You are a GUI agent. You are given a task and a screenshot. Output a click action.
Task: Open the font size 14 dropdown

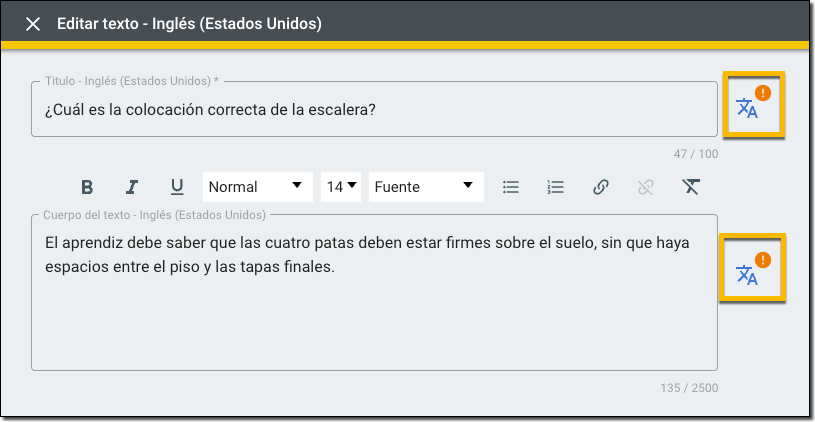tap(341, 187)
